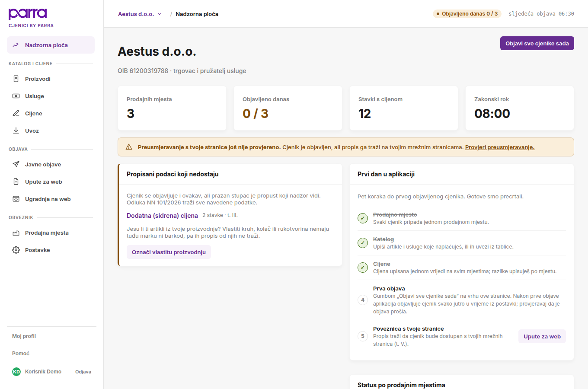The width and height of the screenshot is (588, 389).
Task: Expand the Aestus d.o.o. company switcher
Action: (x=140, y=14)
